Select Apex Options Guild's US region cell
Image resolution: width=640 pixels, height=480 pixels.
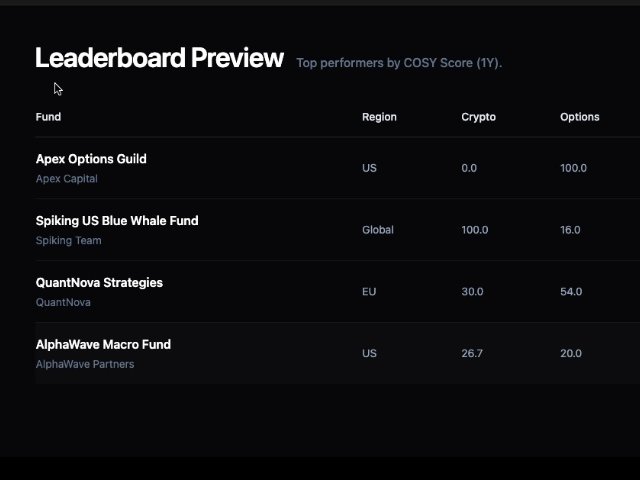pyautogui.click(x=369, y=168)
